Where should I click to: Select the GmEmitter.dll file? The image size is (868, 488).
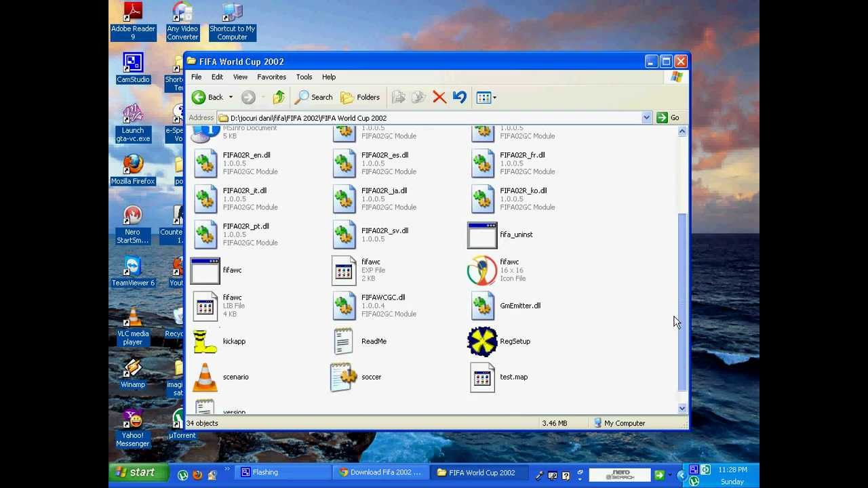505,306
